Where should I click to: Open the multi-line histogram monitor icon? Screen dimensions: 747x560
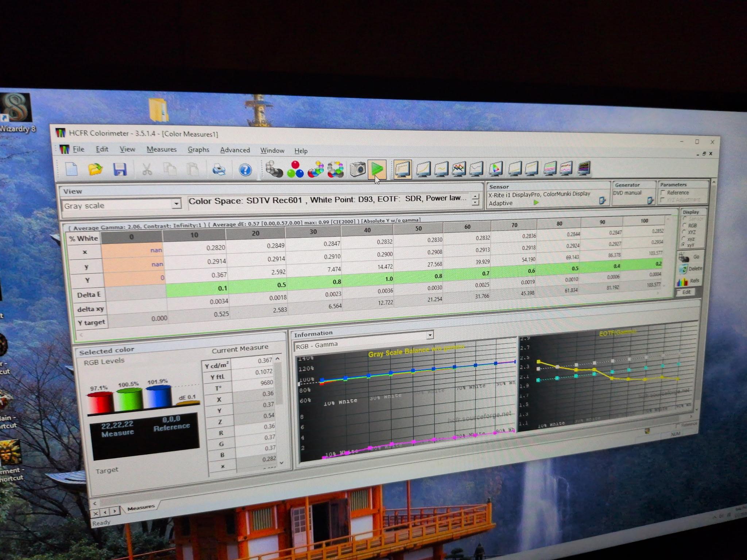(550, 168)
